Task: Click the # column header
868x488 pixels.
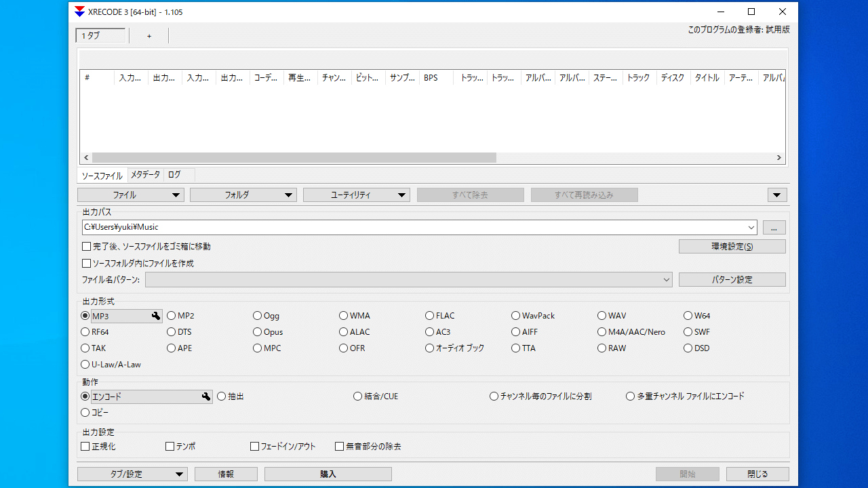Action: [97, 78]
